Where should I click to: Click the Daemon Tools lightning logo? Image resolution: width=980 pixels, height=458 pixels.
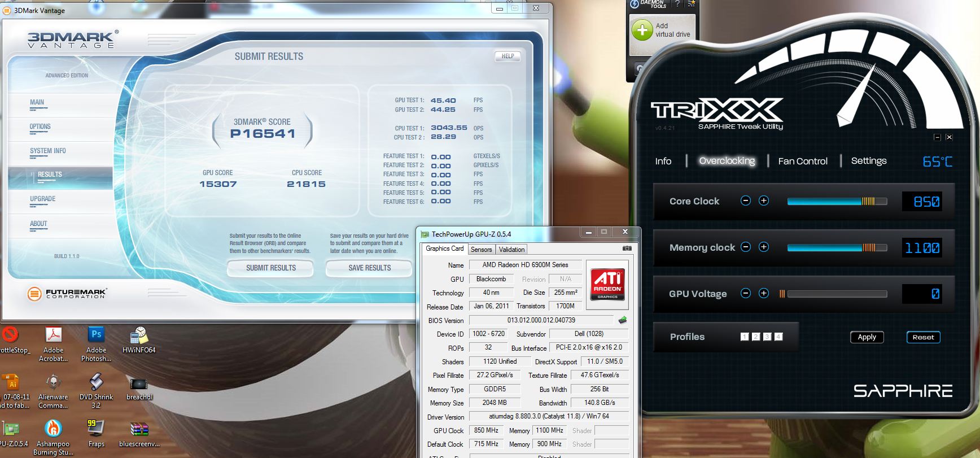click(x=635, y=4)
